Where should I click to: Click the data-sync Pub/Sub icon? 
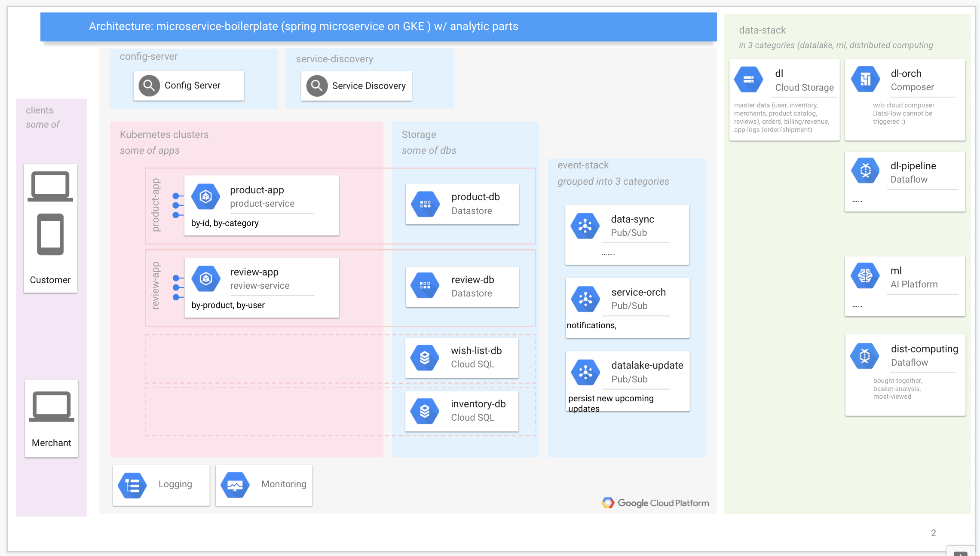point(585,226)
